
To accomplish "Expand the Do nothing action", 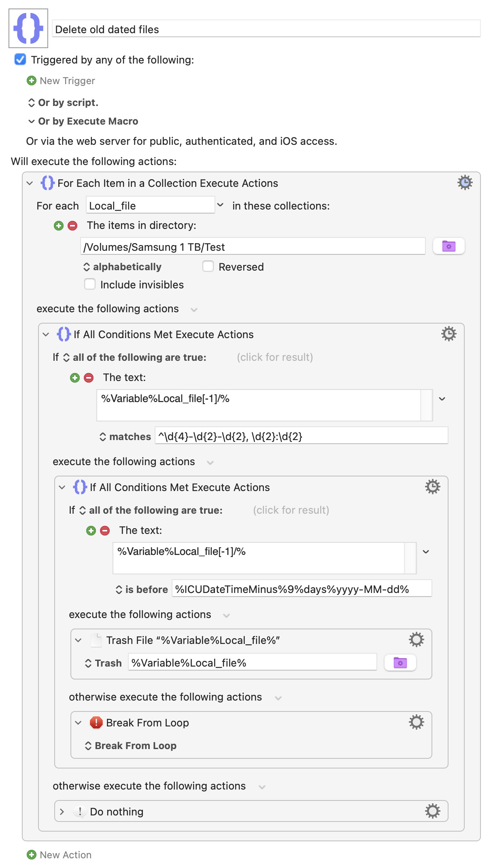I will [x=62, y=812].
